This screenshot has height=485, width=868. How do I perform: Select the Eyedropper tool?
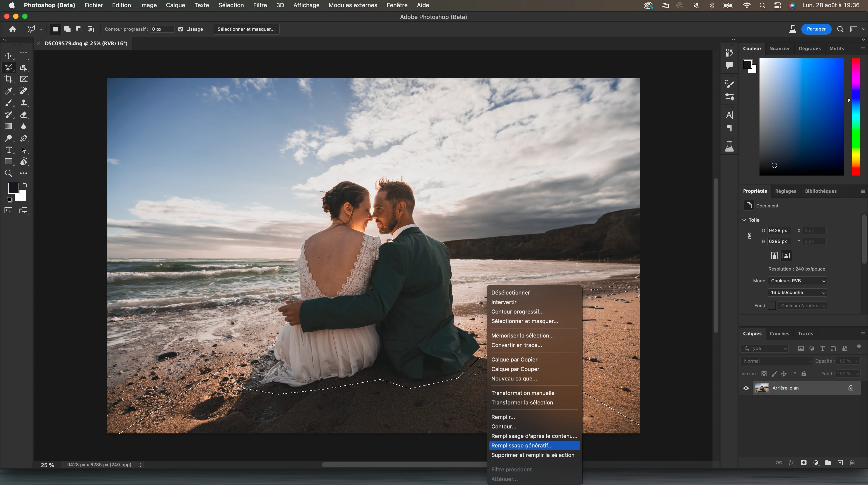pos(8,91)
